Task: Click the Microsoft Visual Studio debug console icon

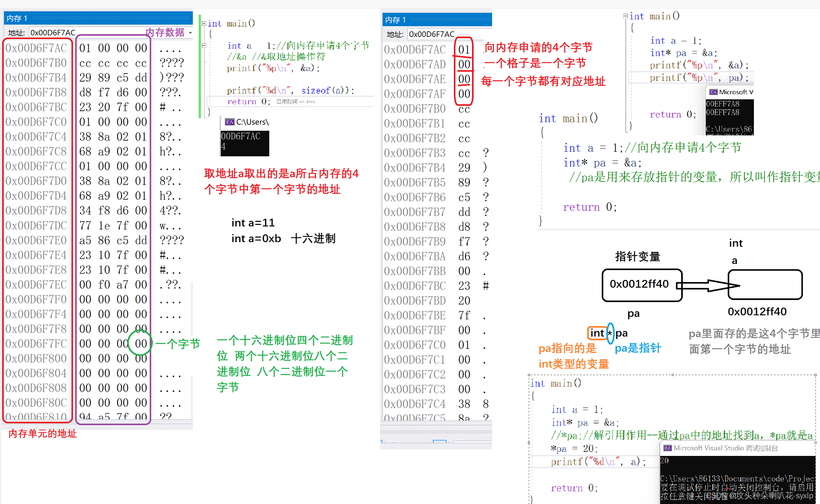Action: pyautogui.click(x=668, y=448)
